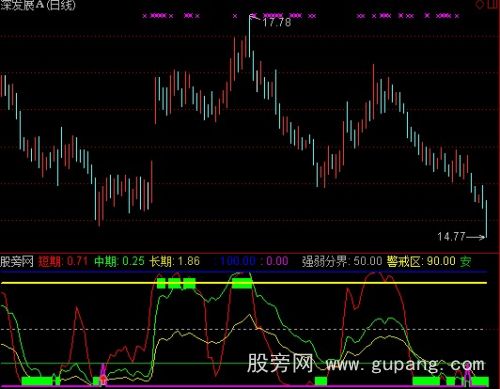
Task: Click the 长期: 1.86 indicator value
Action: (x=174, y=261)
